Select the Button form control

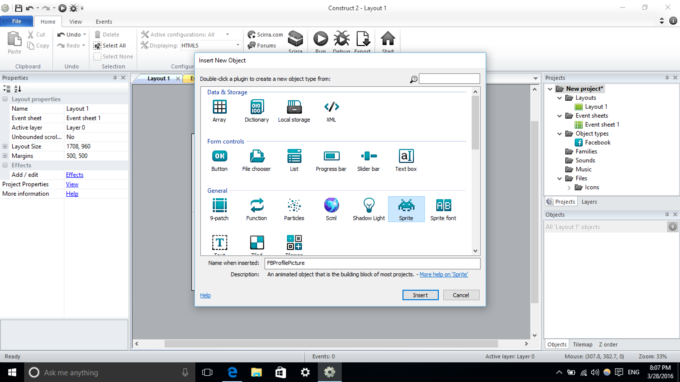(219, 156)
